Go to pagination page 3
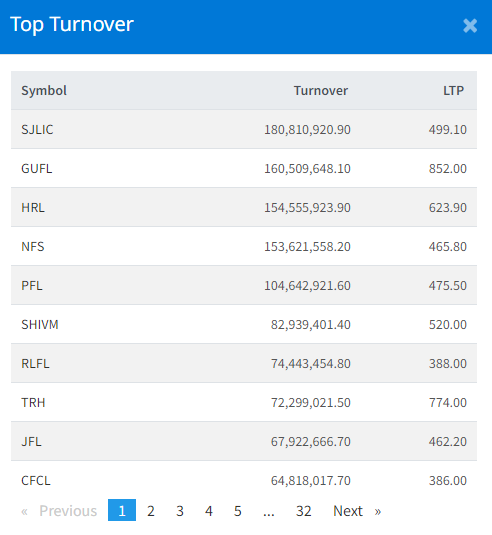The width and height of the screenshot is (492, 535). (x=180, y=510)
